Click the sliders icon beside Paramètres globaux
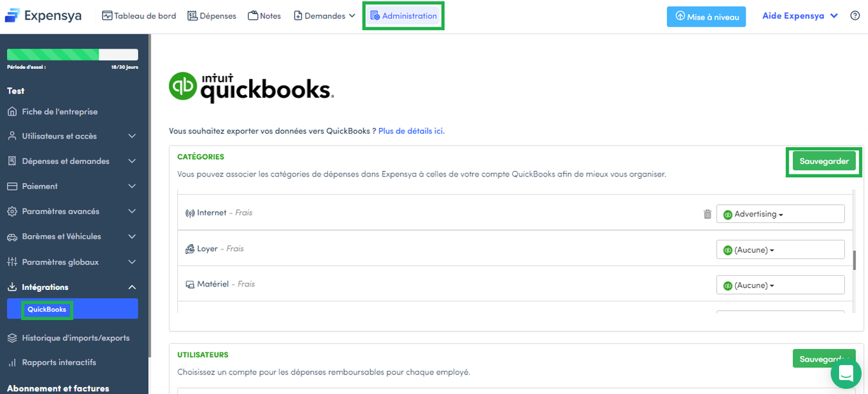The image size is (868, 394). pos(12,262)
